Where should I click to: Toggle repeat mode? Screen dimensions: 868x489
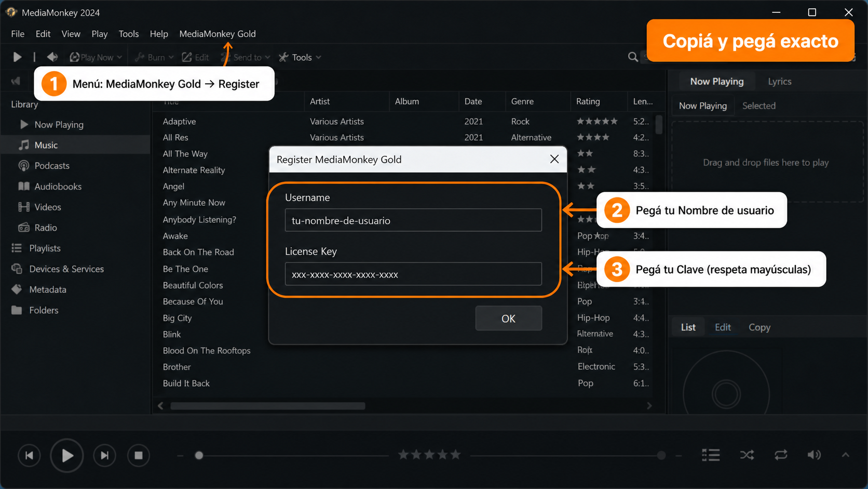coord(781,455)
